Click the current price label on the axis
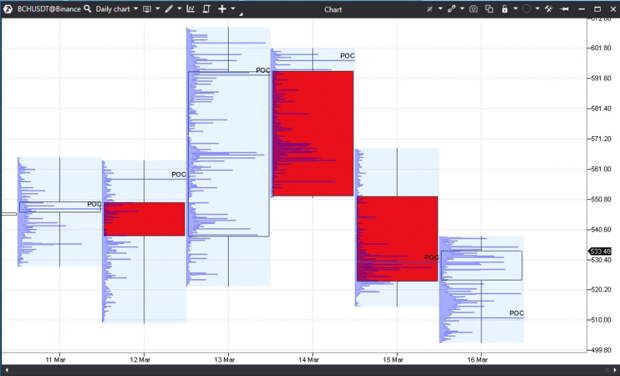 pos(600,251)
